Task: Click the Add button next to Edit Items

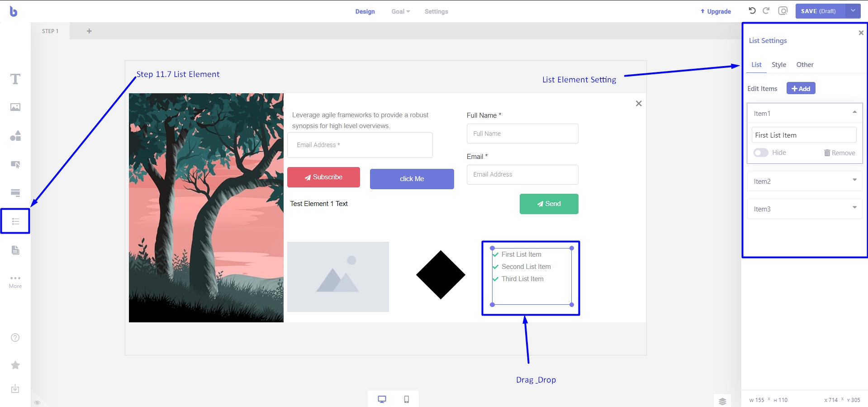Action: point(801,88)
